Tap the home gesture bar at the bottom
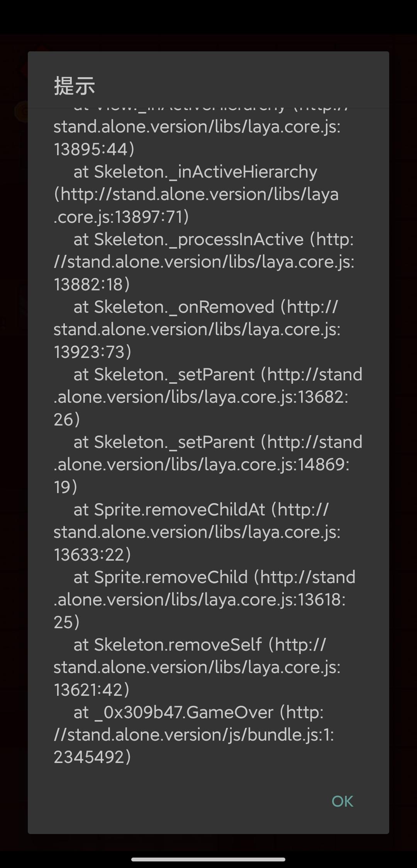 [x=208, y=860]
